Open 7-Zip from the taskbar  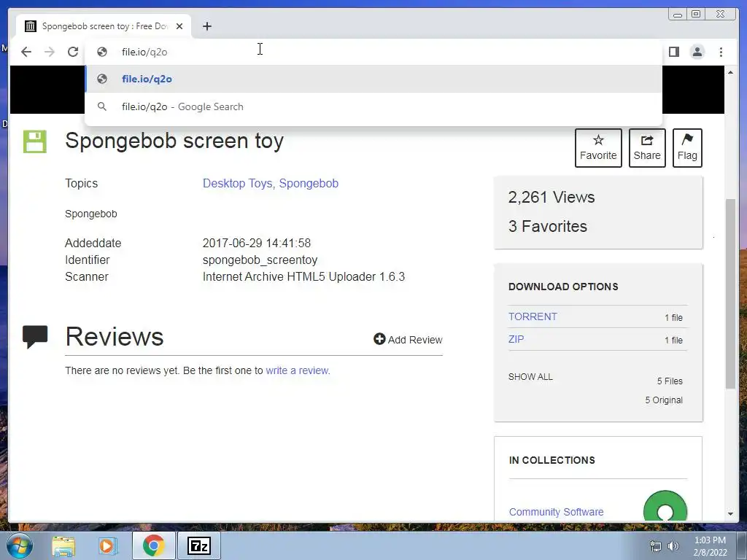tap(199, 545)
